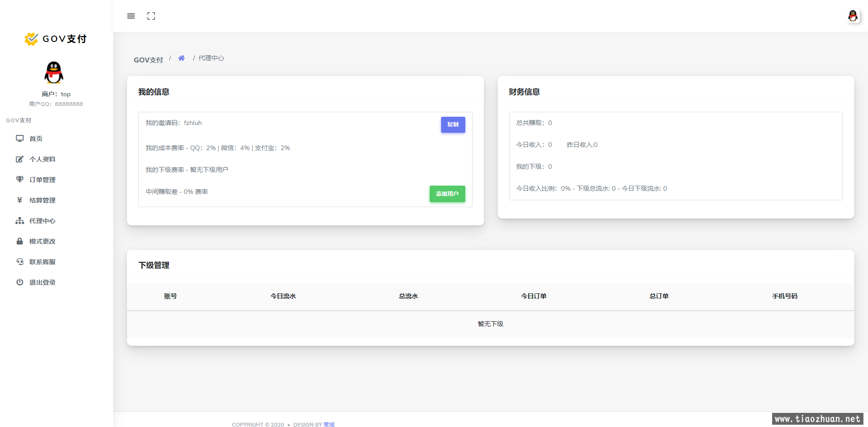
Task: Click the green 添加用户 button
Action: click(447, 194)
